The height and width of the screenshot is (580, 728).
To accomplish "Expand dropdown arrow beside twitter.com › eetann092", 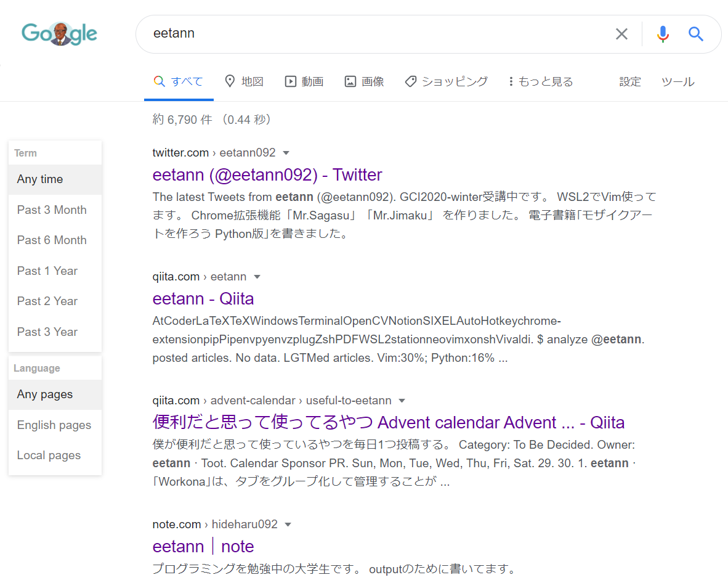I will coord(286,153).
